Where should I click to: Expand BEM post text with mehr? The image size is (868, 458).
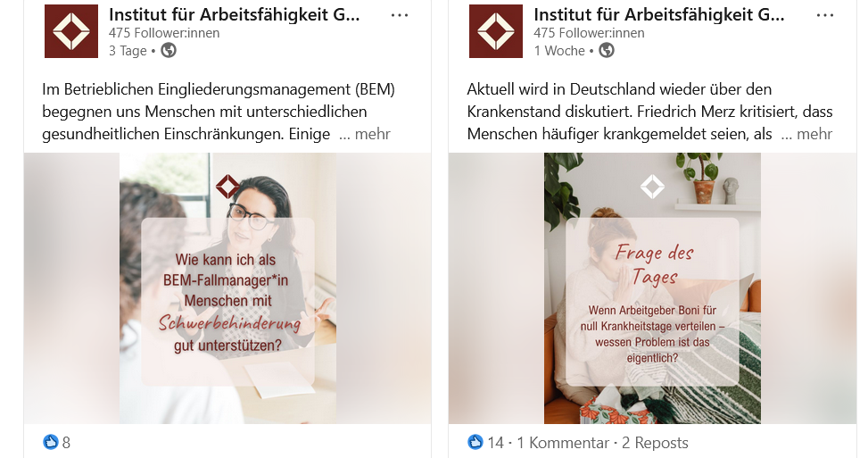tap(365, 134)
